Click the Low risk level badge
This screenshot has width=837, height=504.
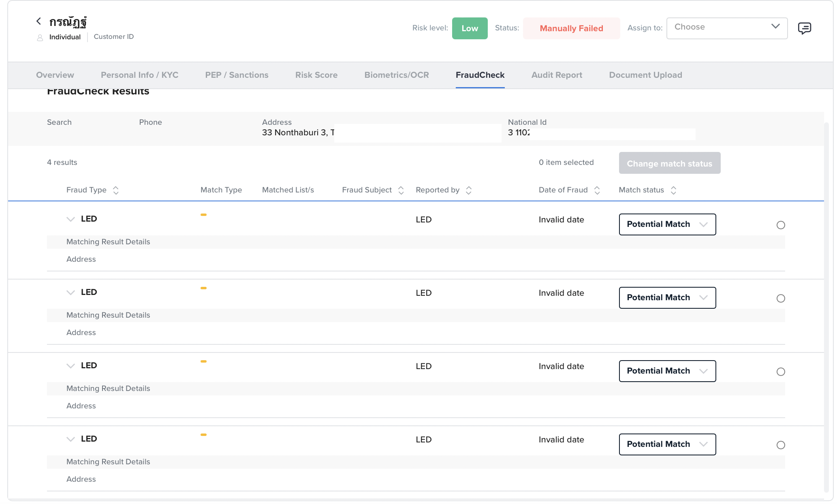point(470,28)
